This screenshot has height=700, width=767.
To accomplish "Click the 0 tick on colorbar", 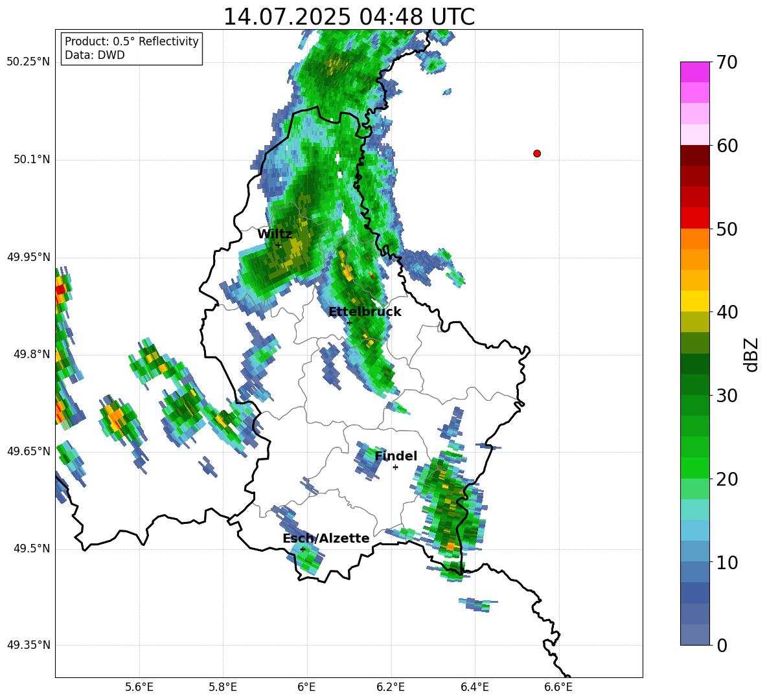I will coord(722,645).
